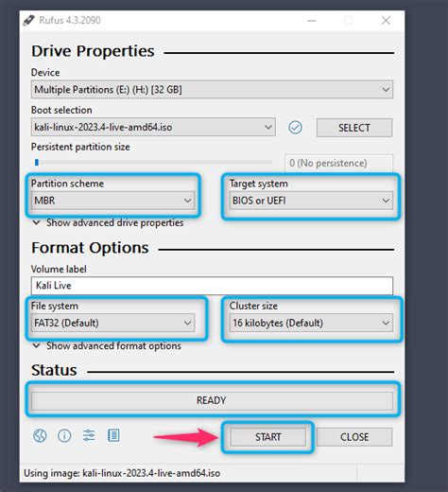Open the Partition scheme MBR dropdown
Viewport: 448px width, 492px height.
112,201
